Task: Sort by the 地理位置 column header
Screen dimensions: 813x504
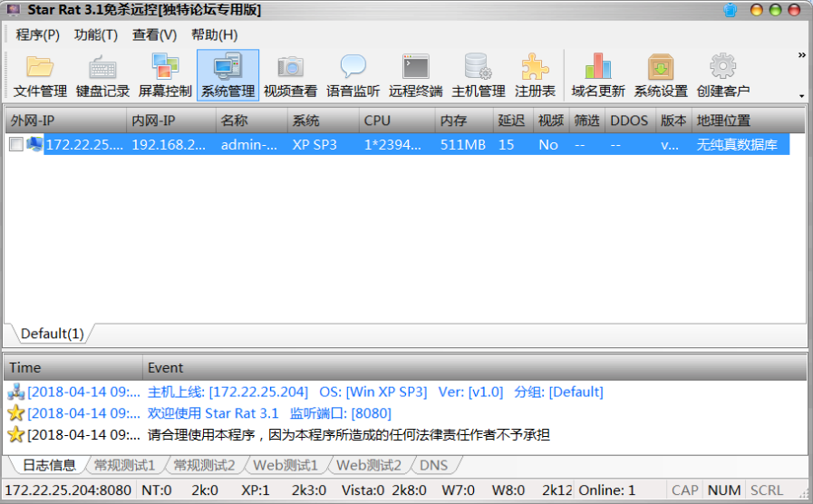Action: [x=748, y=121]
